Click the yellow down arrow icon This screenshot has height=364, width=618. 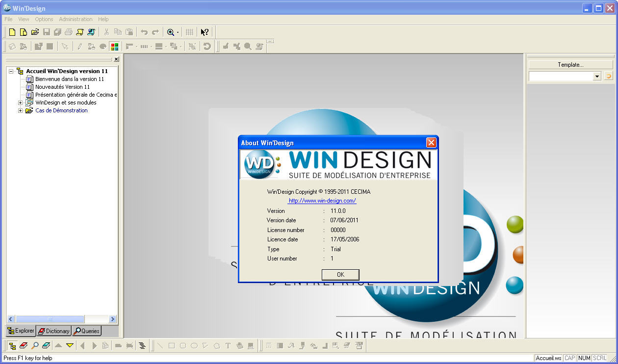(70, 346)
